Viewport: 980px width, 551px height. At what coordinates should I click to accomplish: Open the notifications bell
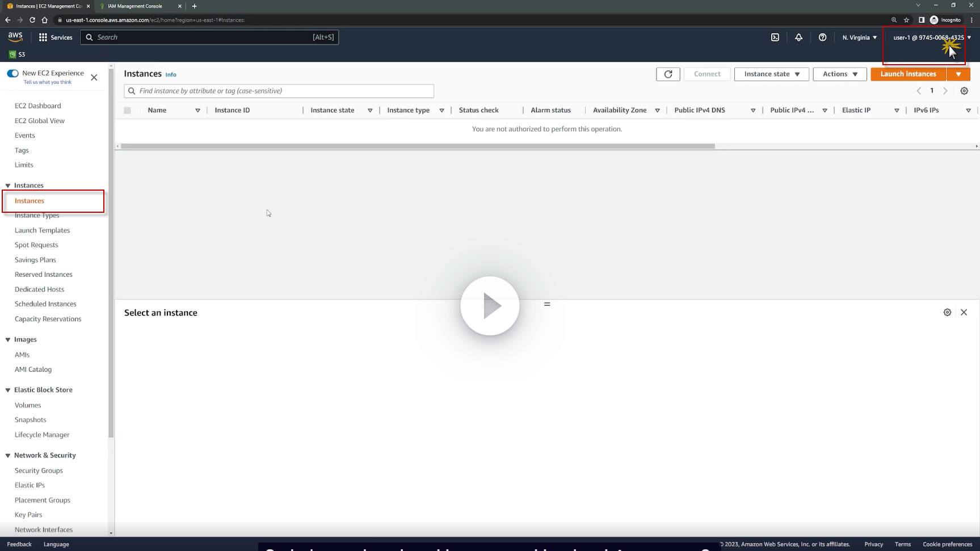[x=798, y=37]
